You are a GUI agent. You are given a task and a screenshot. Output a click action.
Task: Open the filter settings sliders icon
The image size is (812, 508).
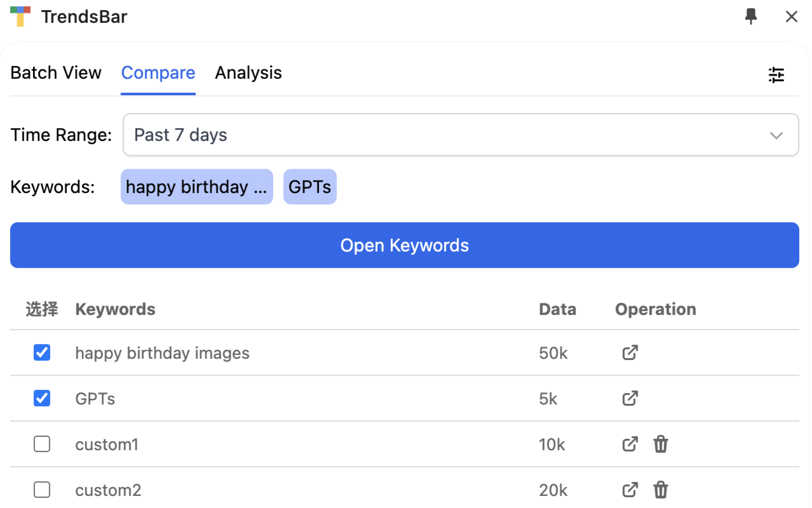tap(776, 75)
